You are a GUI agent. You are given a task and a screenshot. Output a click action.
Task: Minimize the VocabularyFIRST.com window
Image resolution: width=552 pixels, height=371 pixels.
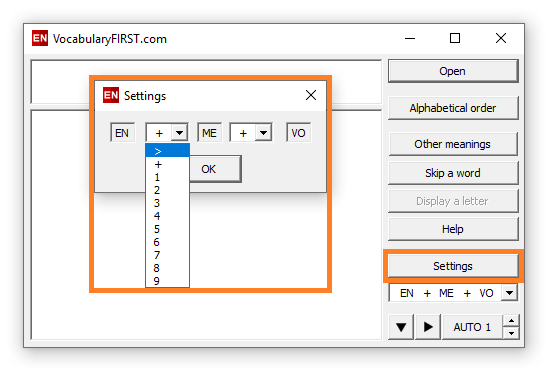click(x=410, y=38)
